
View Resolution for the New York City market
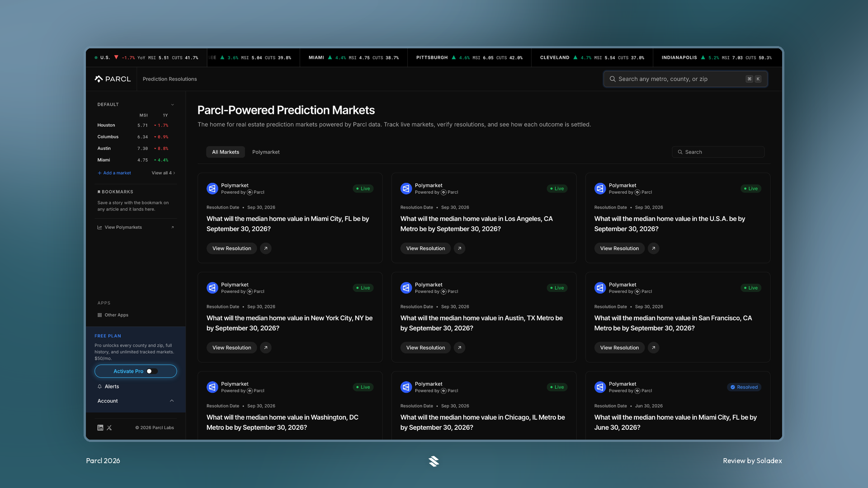pos(231,348)
